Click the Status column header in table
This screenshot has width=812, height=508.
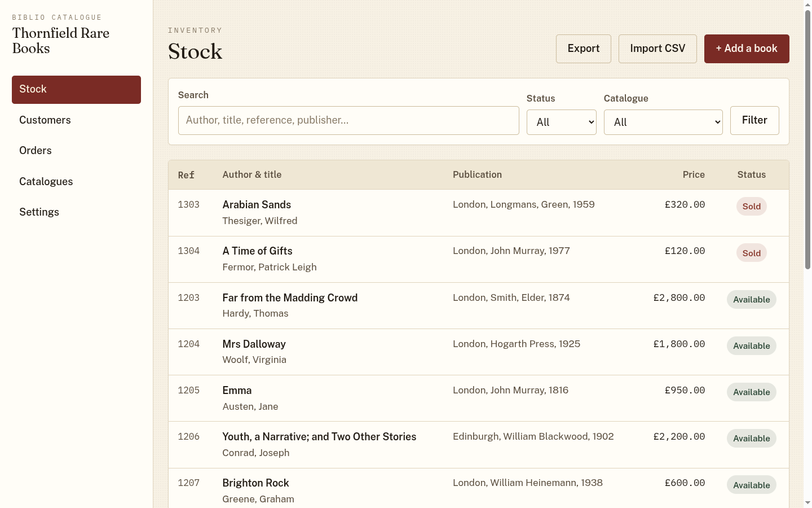pos(752,175)
